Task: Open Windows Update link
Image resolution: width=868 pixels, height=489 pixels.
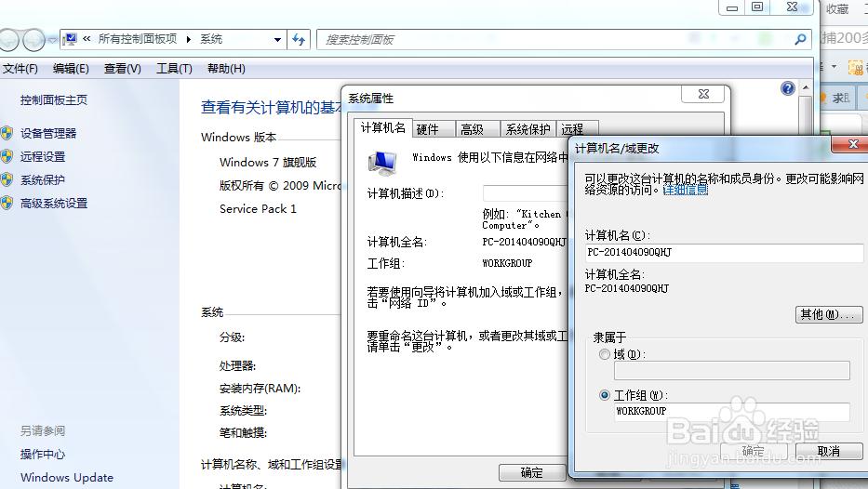Action: tap(67, 478)
